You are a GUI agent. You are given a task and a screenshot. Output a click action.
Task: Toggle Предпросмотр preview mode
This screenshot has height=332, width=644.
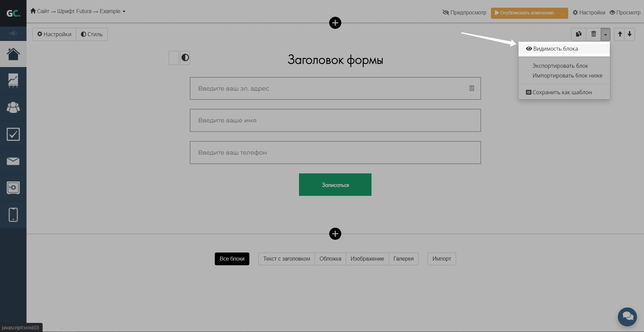click(x=464, y=13)
